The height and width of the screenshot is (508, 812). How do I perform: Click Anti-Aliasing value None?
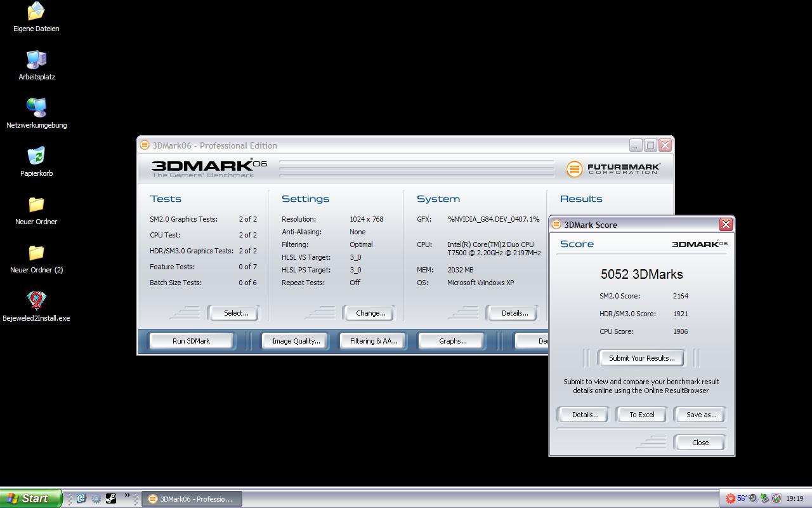358,232
